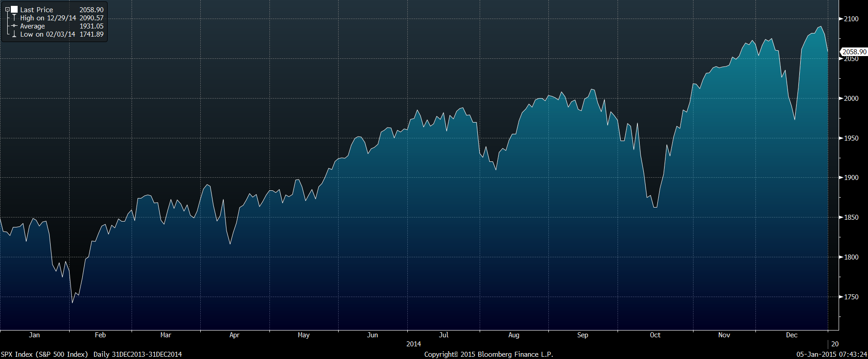Click 'High on 12/29/14' legend row

point(48,18)
